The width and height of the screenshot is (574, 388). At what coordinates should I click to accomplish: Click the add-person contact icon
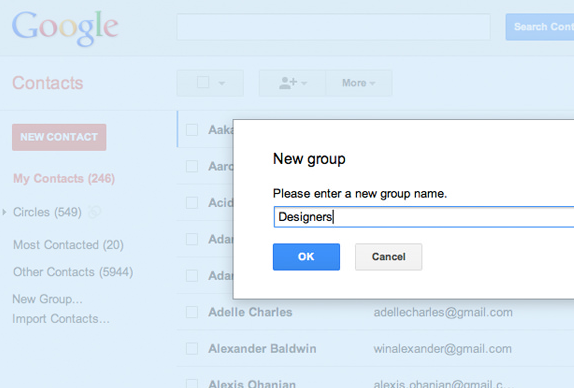click(x=288, y=83)
